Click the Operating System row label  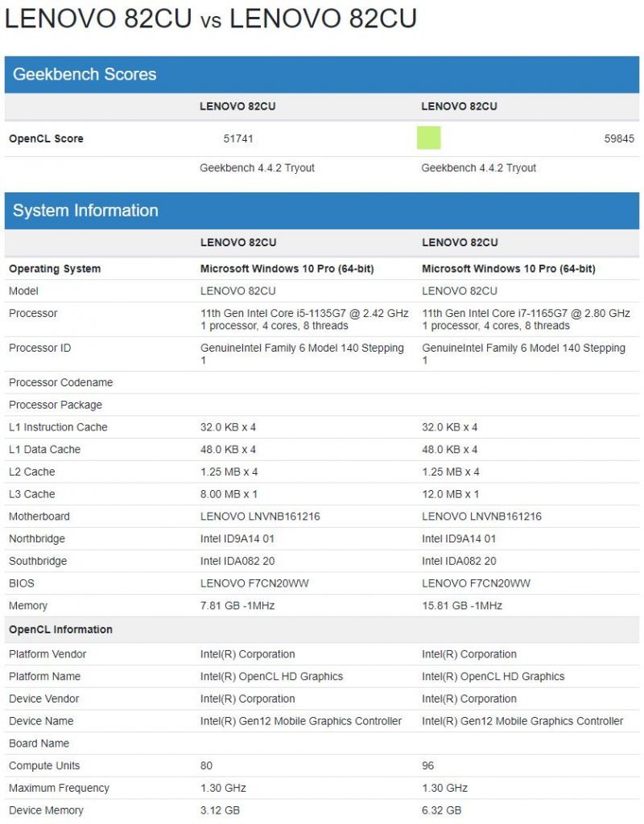55,269
